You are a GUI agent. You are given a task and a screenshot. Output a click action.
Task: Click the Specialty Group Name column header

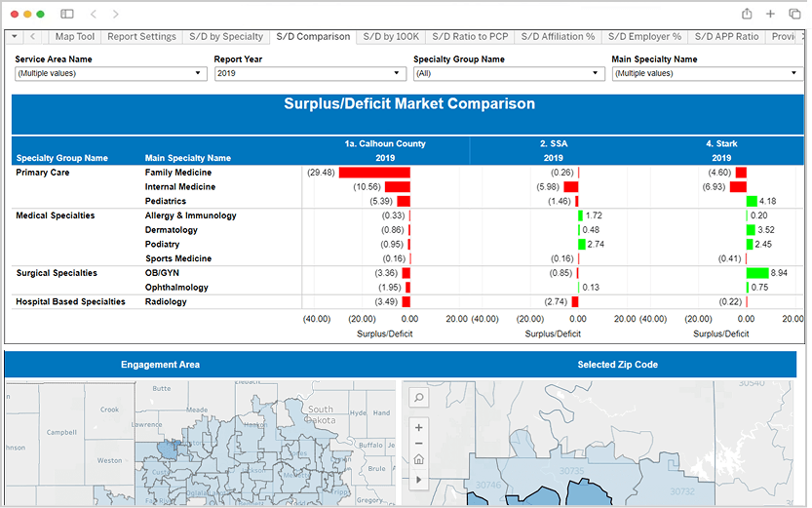[x=61, y=158]
